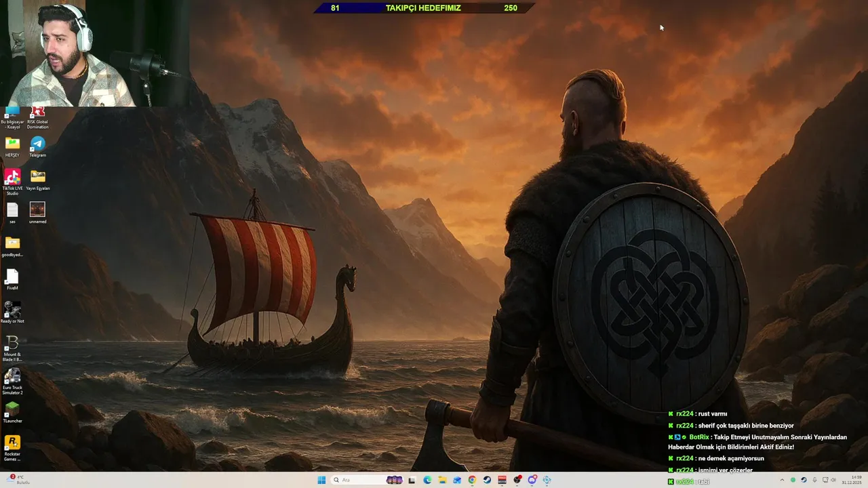Open Task View in the taskbar
Viewport: 868px width, 488px height.
click(x=412, y=480)
